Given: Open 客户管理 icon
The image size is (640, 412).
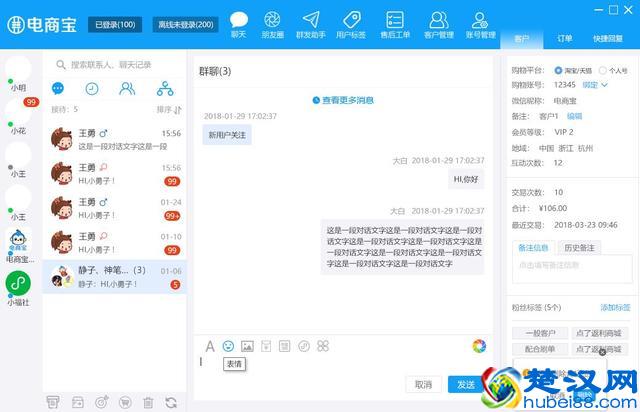Looking at the screenshot, I should point(439,24).
